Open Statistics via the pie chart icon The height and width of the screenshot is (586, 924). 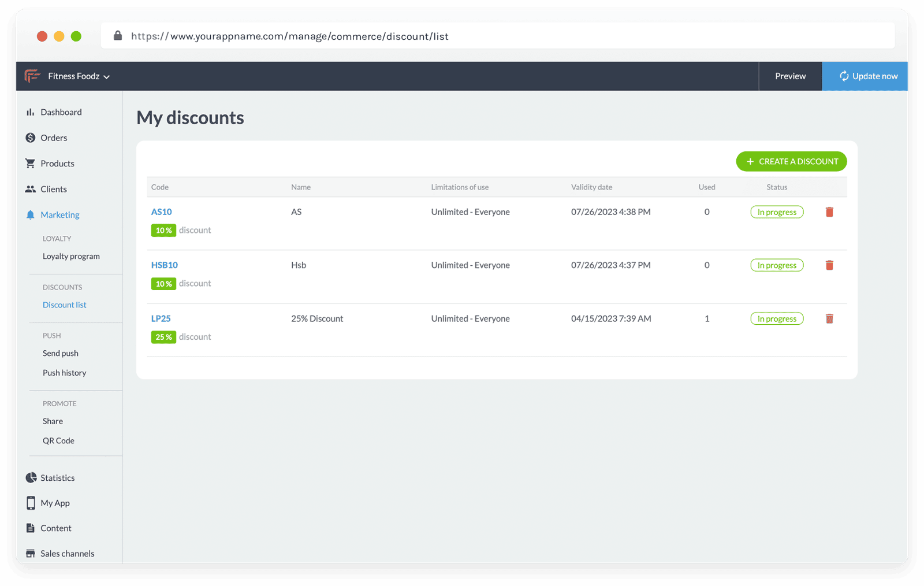(31, 477)
